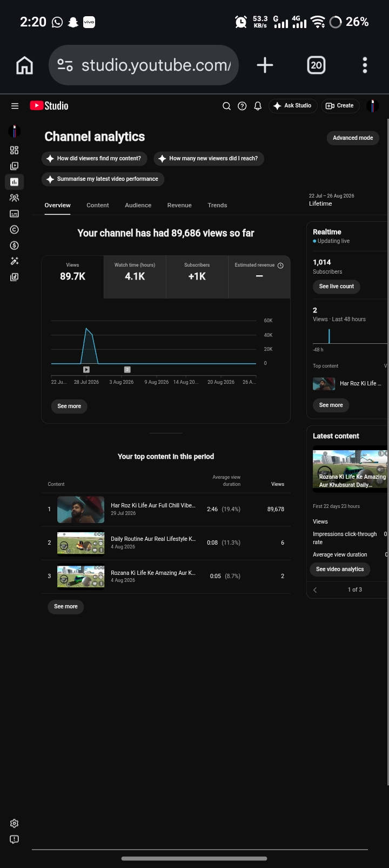Click the '1 of 3' pager text
This screenshot has width=389, height=868.
(355, 590)
